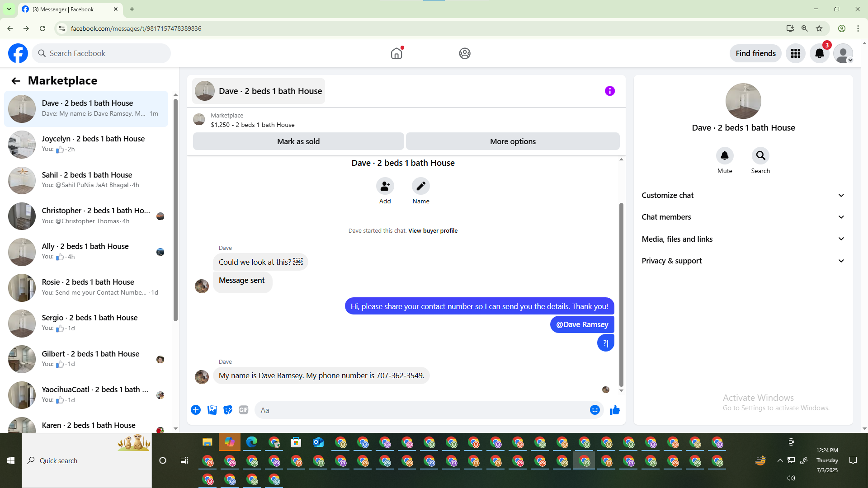The image size is (868, 488).
Task: Open the emoji picker in message box
Action: click(x=594, y=410)
